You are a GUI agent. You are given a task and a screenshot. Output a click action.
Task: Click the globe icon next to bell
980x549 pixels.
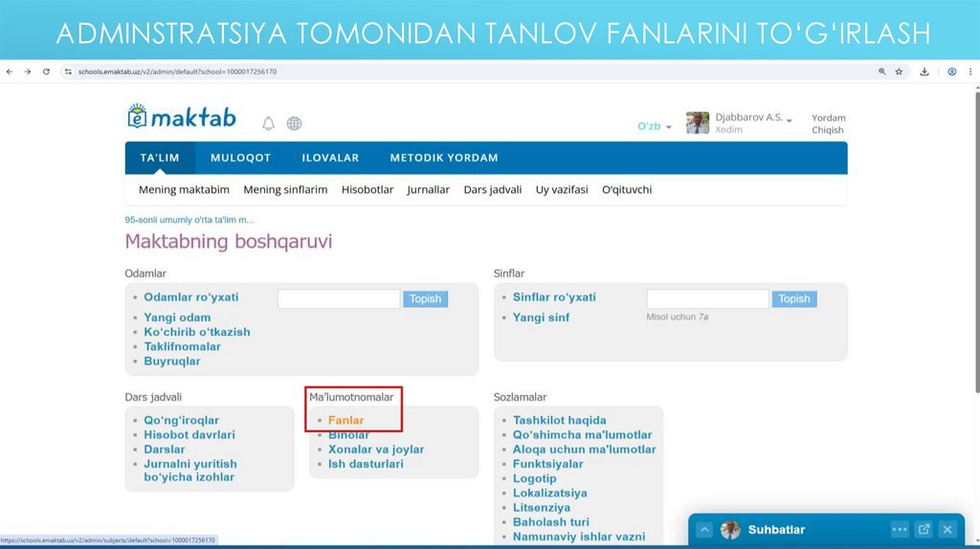295,123
